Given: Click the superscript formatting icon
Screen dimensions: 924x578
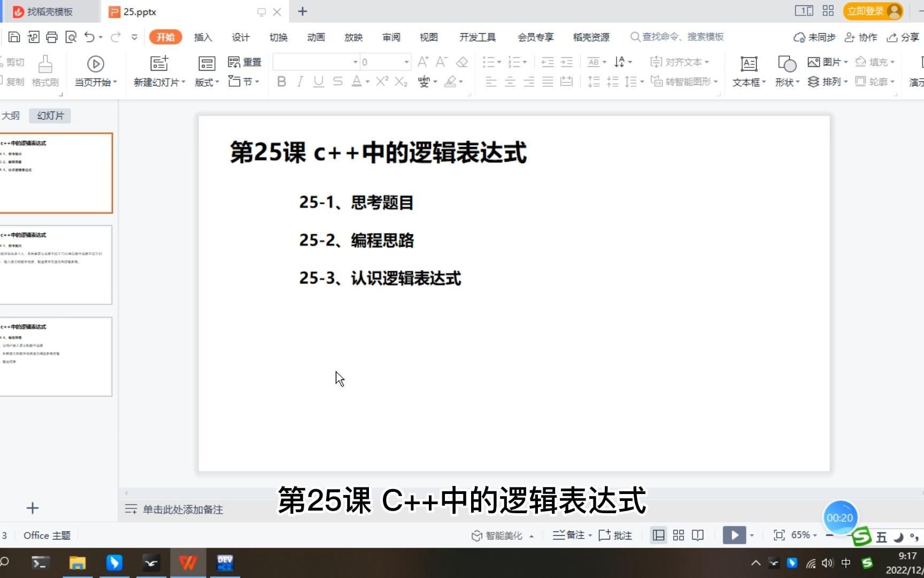Looking at the screenshot, I should point(381,81).
